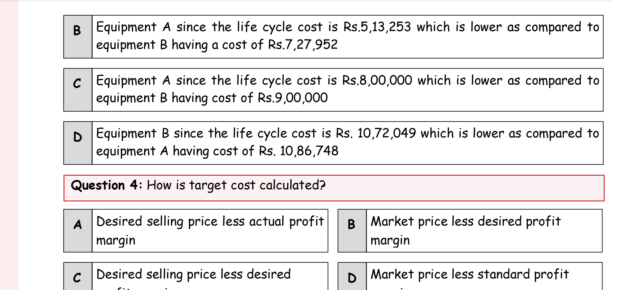Image resolution: width=644 pixels, height=290 pixels.
Task: Click answer text about Equipment B costing Rs.9,00,000
Action: pyautogui.click(x=347, y=90)
